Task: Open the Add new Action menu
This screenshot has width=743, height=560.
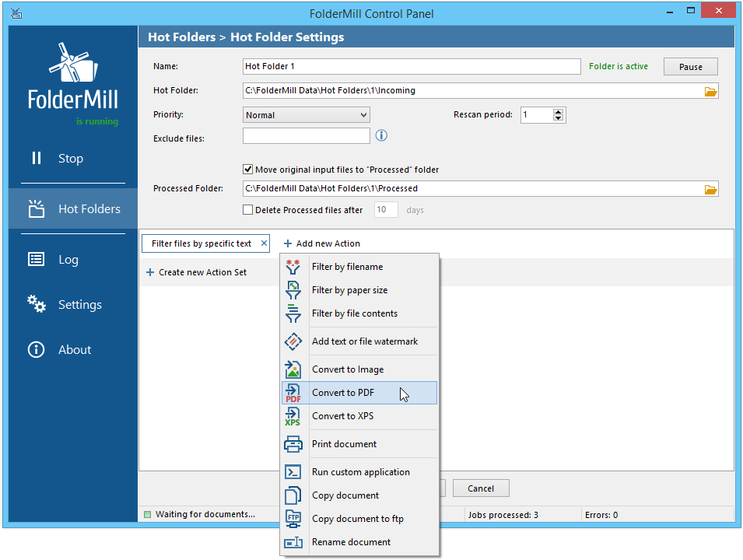Action: click(x=321, y=243)
